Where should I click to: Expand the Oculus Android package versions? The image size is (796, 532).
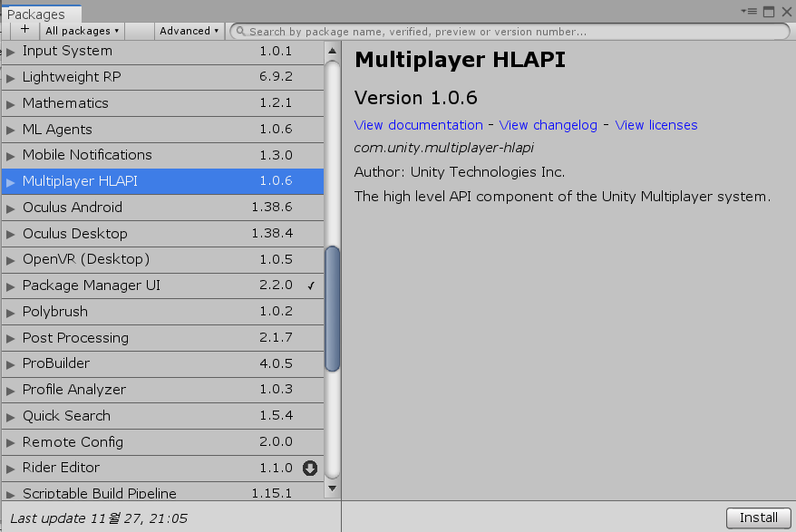pyautogui.click(x=10, y=208)
